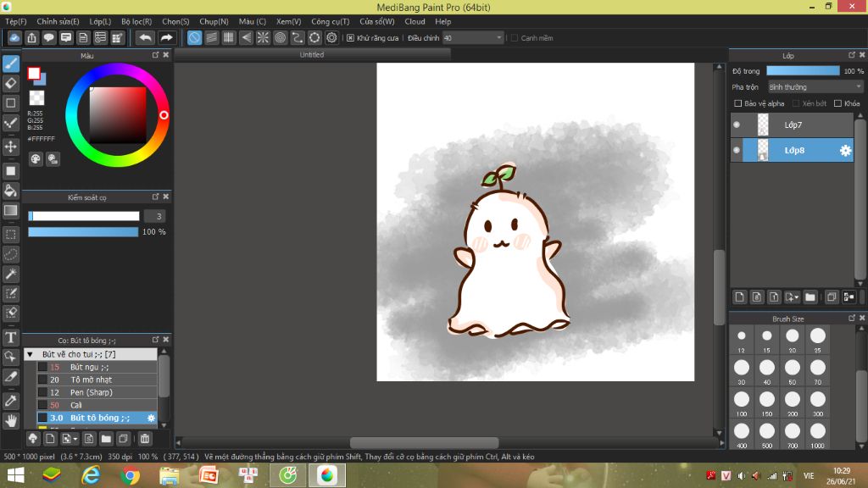This screenshot has height=488, width=868.
Task: Select the Eraser tool
Action: coord(10,84)
